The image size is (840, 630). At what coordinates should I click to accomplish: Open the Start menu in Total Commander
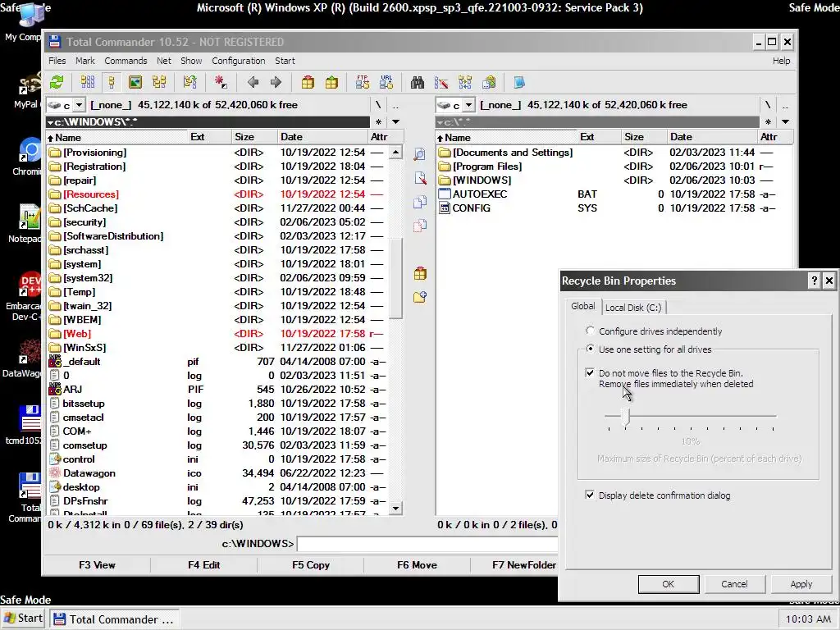point(285,61)
